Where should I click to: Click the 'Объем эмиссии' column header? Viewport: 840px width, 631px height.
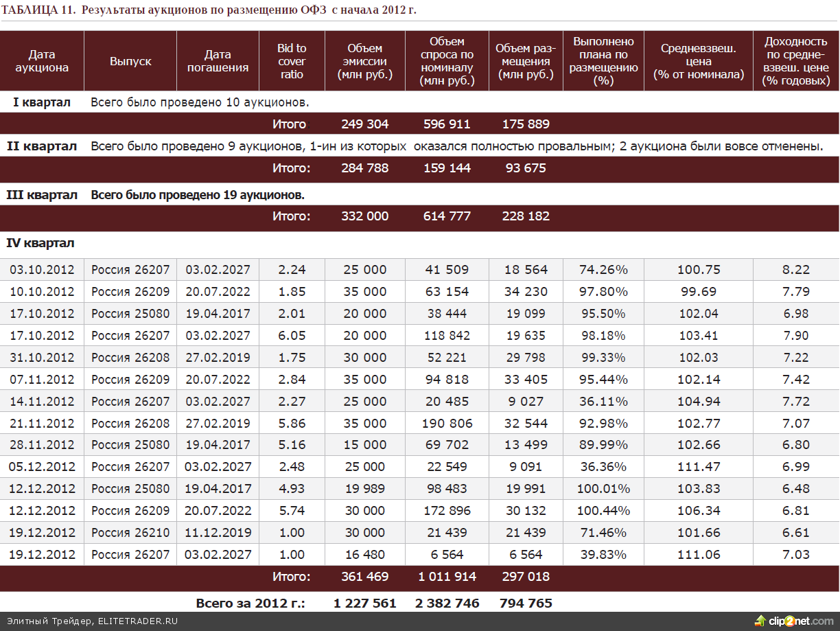click(x=364, y=61)
